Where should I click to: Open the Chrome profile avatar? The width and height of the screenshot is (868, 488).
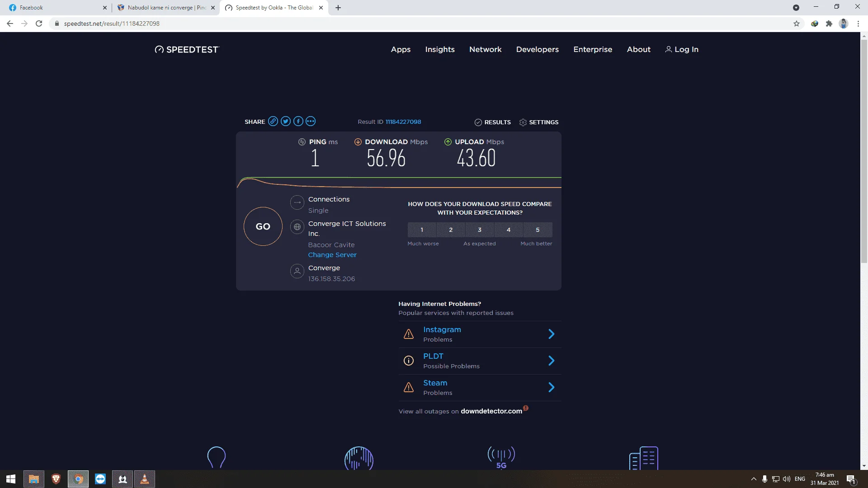click(844, 23)
